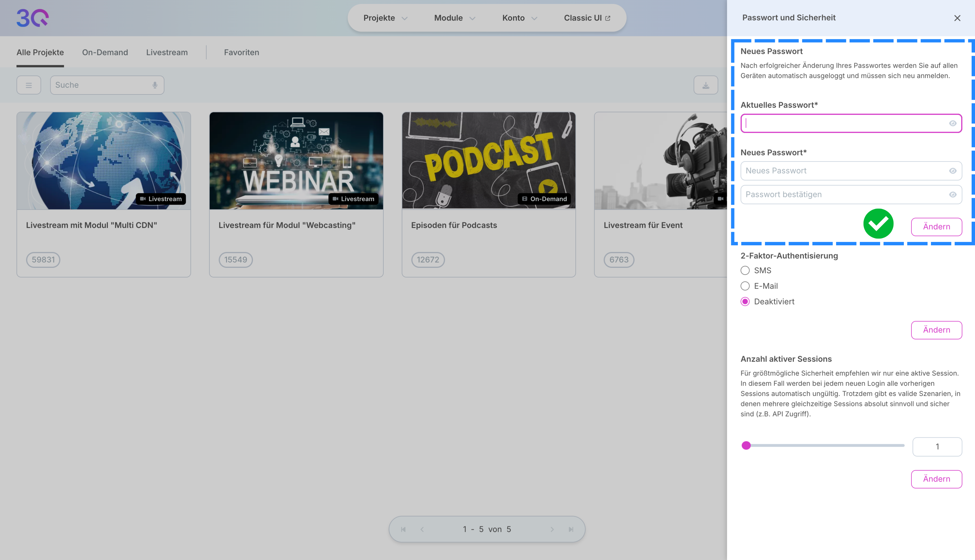Click the active sessions slider handle
This screenshot has height=560, width=975.
746,446
